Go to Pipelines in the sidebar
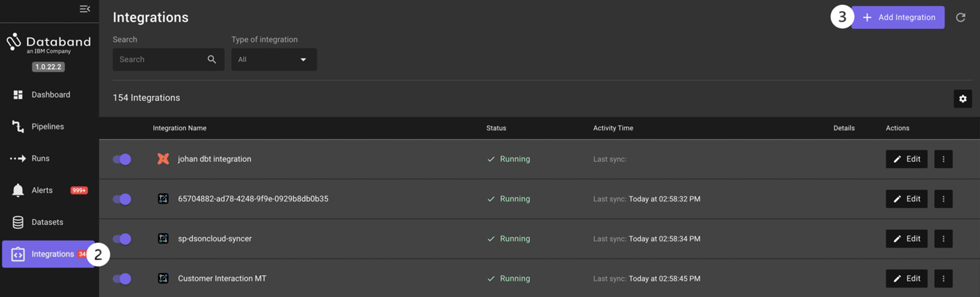The width and height of the screenshot is (980, 297). 48,127
